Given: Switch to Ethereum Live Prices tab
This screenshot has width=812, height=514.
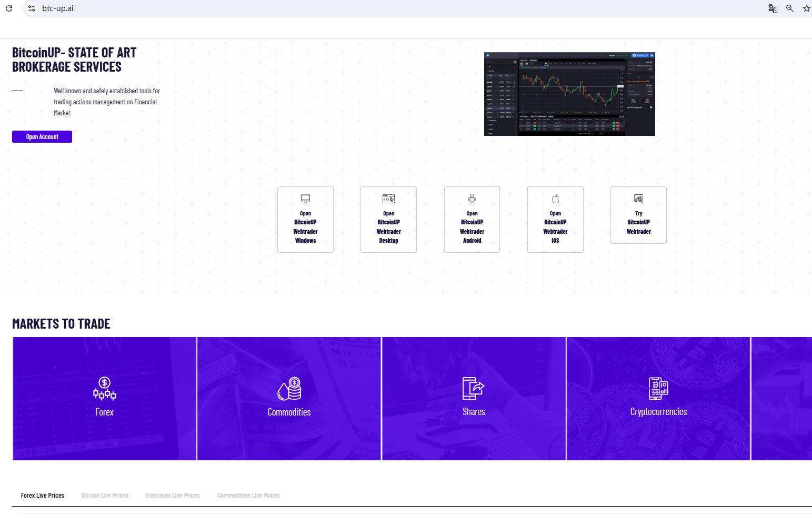Looking at the screenshot, I should point(173,496).
